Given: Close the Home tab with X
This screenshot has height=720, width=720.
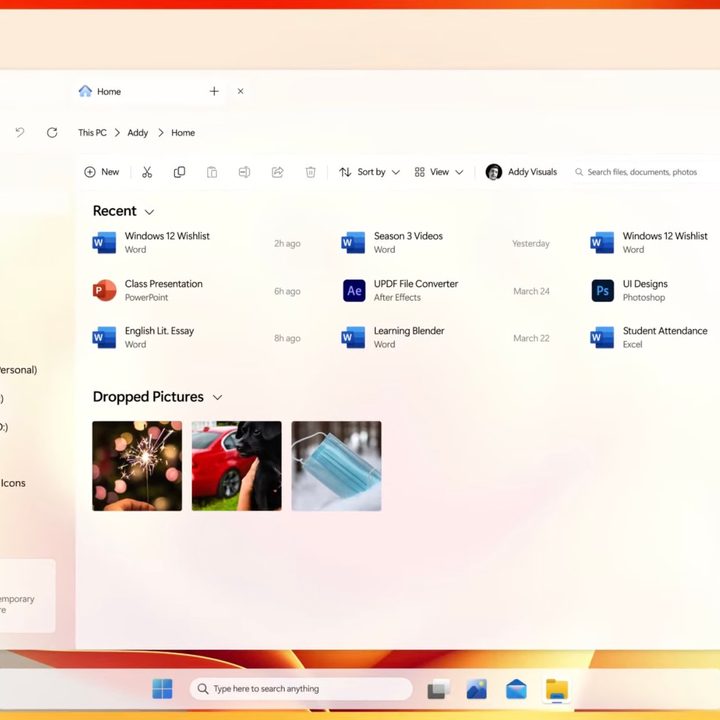Looking at the screenshot, I should point(240,91).
